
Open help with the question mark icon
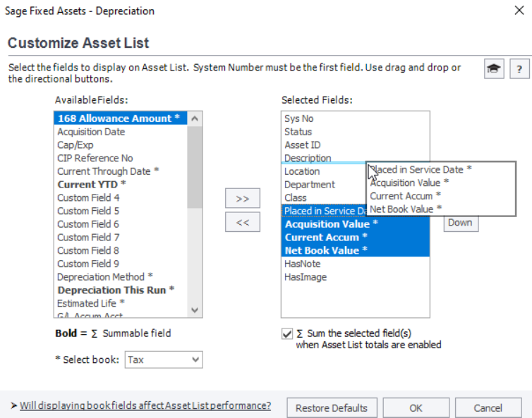click(519, 69)
